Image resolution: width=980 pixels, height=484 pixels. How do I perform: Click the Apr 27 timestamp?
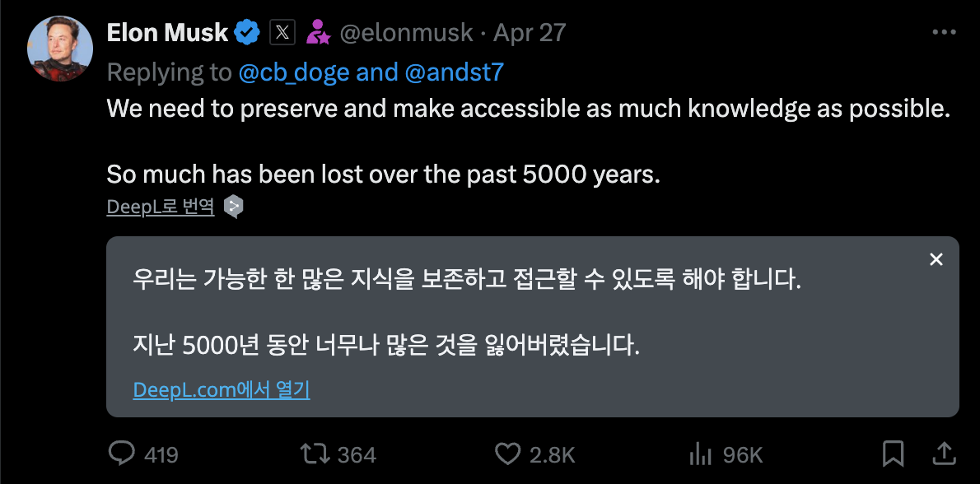pos(530,32)
